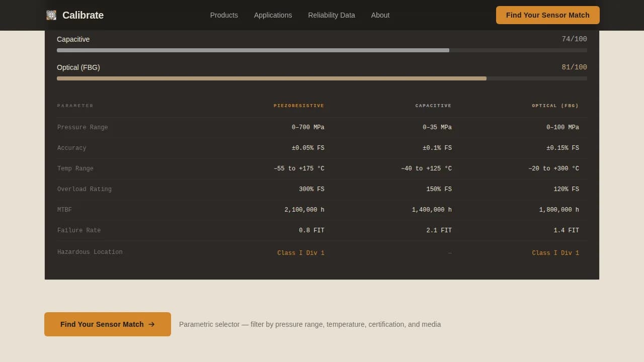Viewport: 644px width, 362px height.
Task: Click the Calibrate logo icon
Action: point(51,15)
